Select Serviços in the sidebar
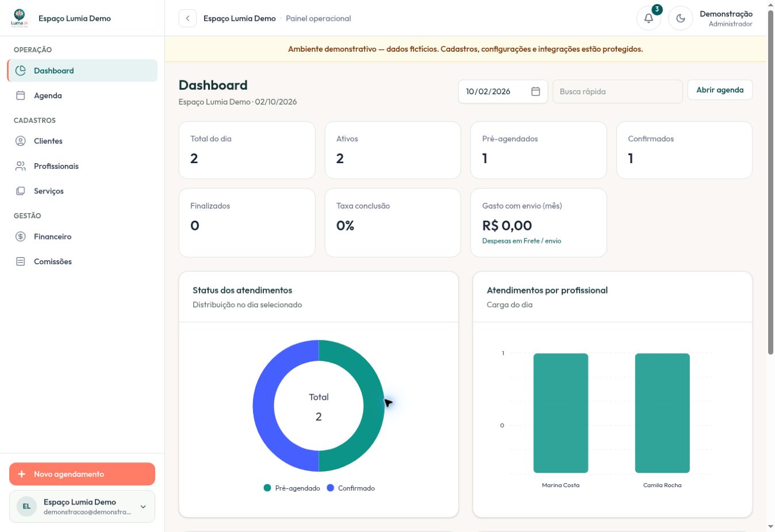The height and width of the screenshot is (532, 775). point(82,191)
